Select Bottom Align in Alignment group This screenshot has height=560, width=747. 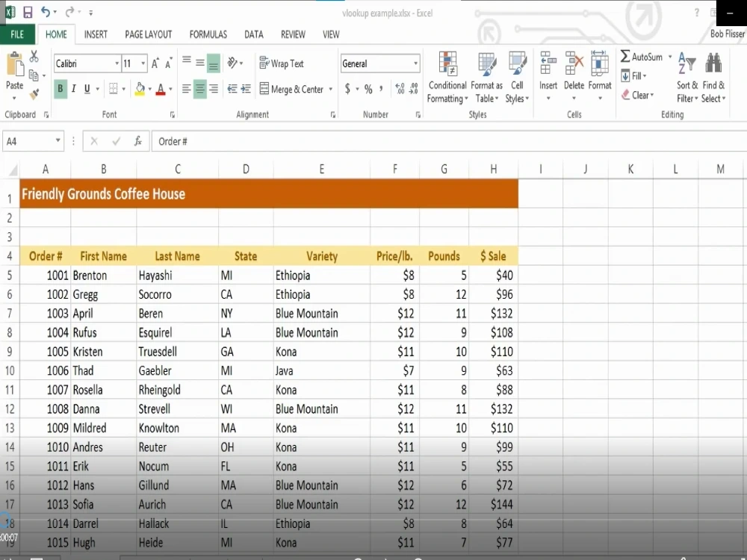tap(214, 63)
